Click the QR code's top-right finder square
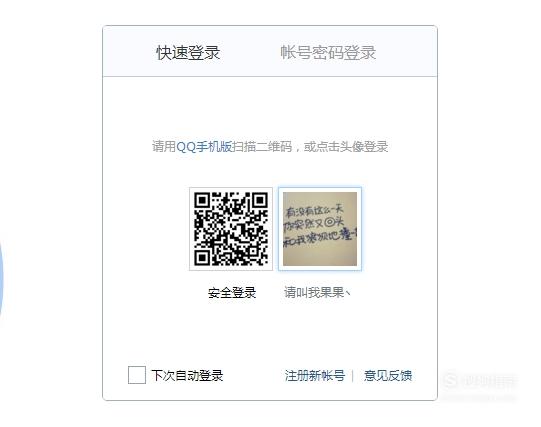 click(x=259, y=200)
